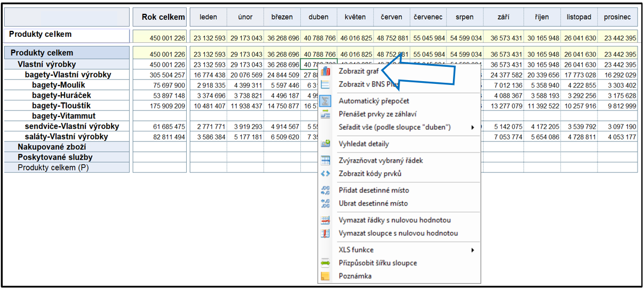Select the Nakupované zboží row label
Viewport: 644px width, 289px height.
(67, 147)
